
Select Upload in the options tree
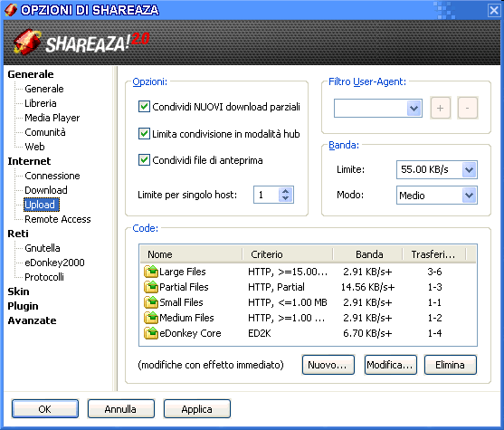(x=41, y=205)
